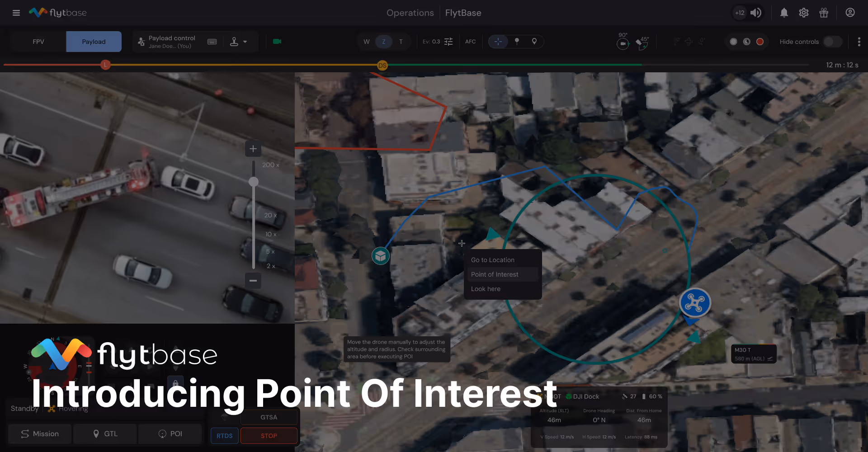Click the red STOP button
This screenshot has height=452, width=868.
pyautogui.click(x=269, y=436)
